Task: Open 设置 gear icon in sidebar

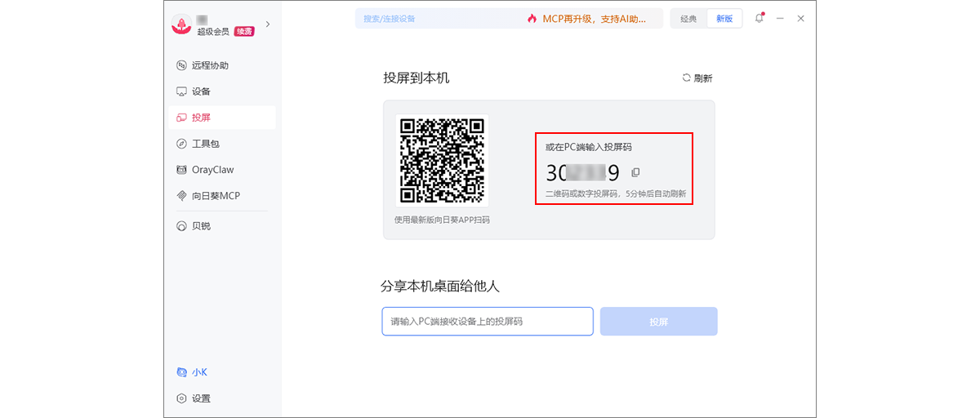Action: coord(182,398)
